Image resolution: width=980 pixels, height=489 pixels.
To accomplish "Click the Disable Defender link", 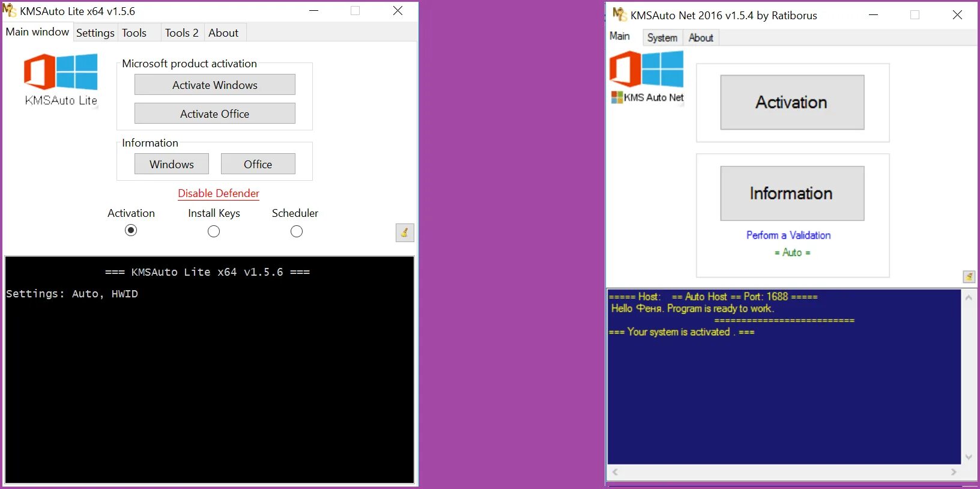I will pos(219,193).
